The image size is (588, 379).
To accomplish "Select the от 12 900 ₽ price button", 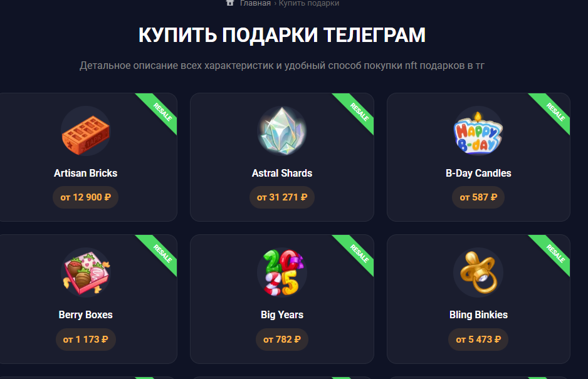I will tap(85, 197).
